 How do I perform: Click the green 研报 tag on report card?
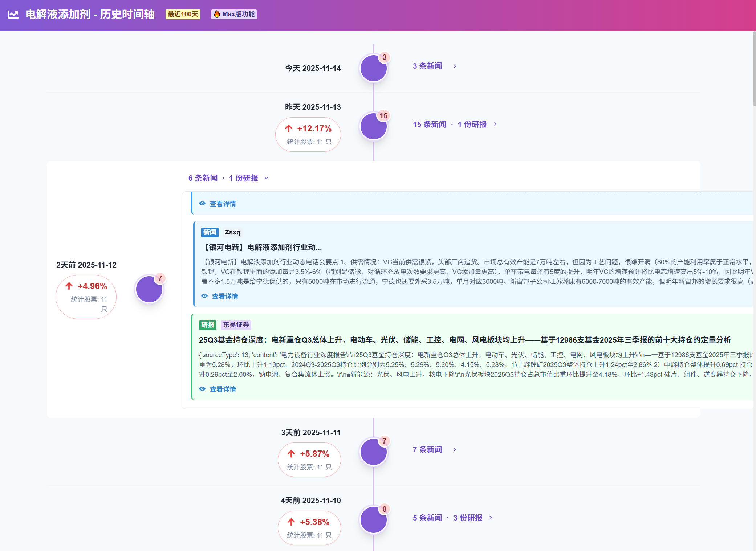207,325
